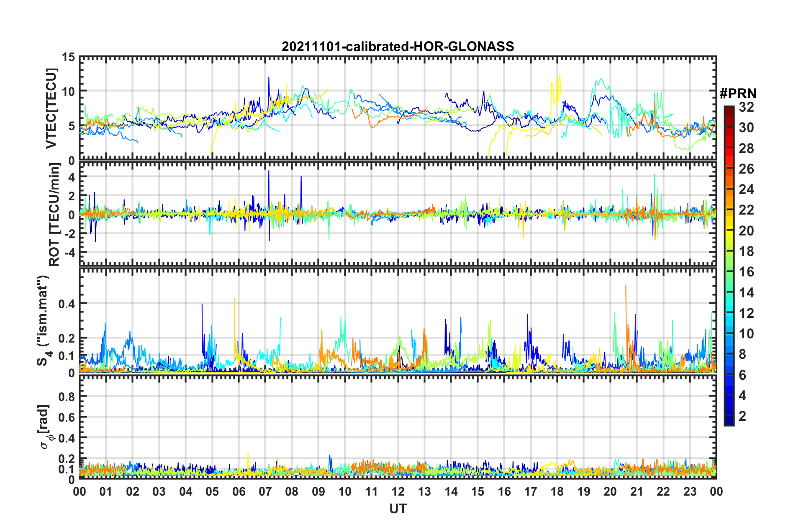Click the x-axis tick label 18
The width and height of the screenshot is (796, 532).
click(557, 491)
